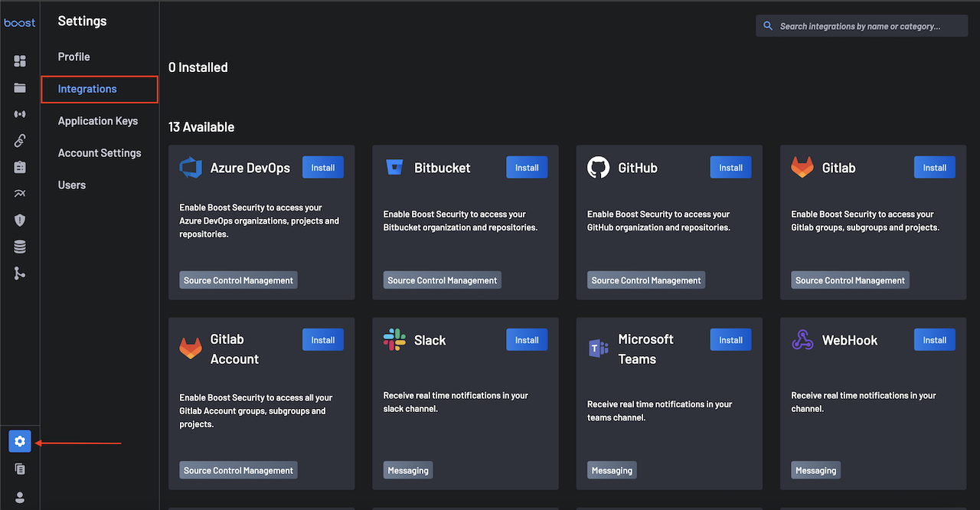The height and width of the screenshot is (510, 980).
Task: Click Slack's 'Receive real time notifications' description
Action: click(x=456, y=402)
